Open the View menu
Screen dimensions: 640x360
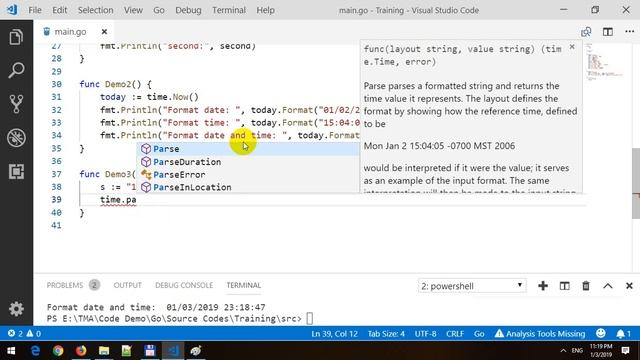[x=133, y=10]
